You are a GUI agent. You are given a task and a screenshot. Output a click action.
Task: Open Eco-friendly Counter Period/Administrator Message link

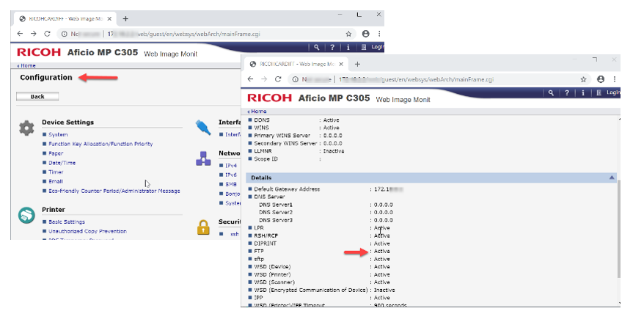click(x=114, y=191)
